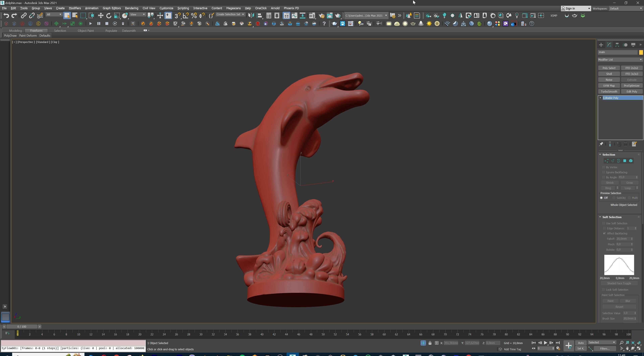Screen dimensions: 644x356
Task: Select Edge sub-object level icon
Action: (x=612, y=161)
